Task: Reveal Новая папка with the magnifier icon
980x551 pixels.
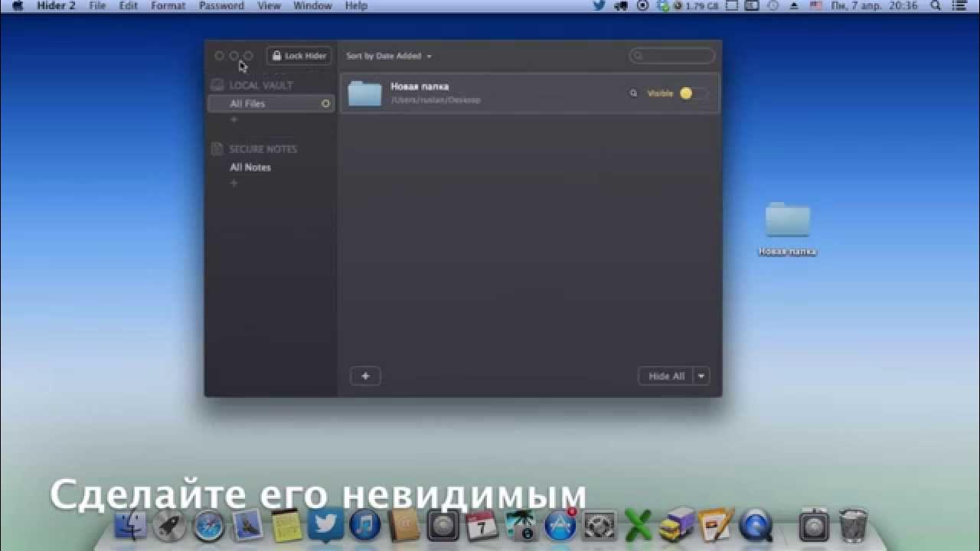Action: (633, 93)
